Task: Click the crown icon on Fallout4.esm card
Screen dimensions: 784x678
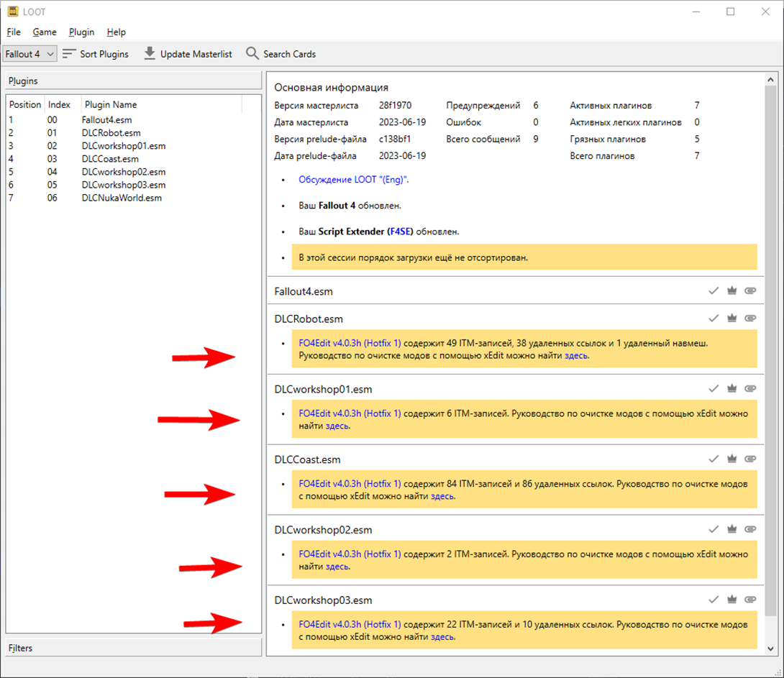Action: click(732, 290)
